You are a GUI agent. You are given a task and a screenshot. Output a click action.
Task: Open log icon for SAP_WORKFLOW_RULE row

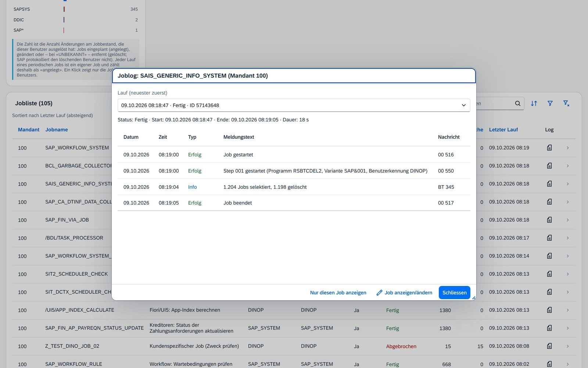549,364
